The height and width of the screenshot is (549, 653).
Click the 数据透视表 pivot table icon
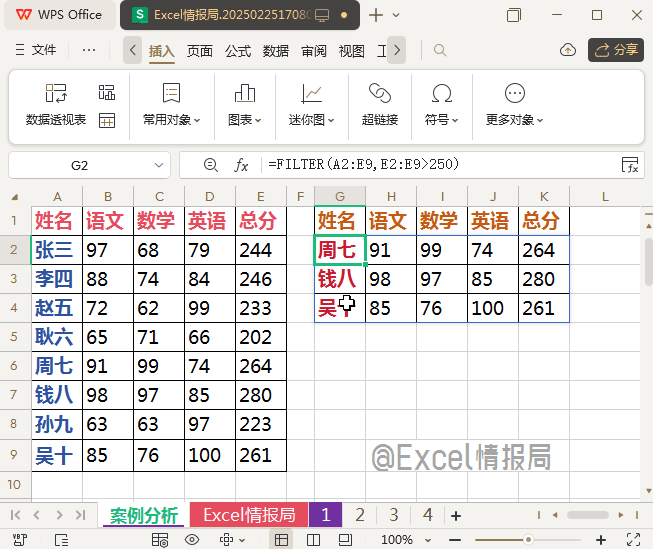click(56, 94)
